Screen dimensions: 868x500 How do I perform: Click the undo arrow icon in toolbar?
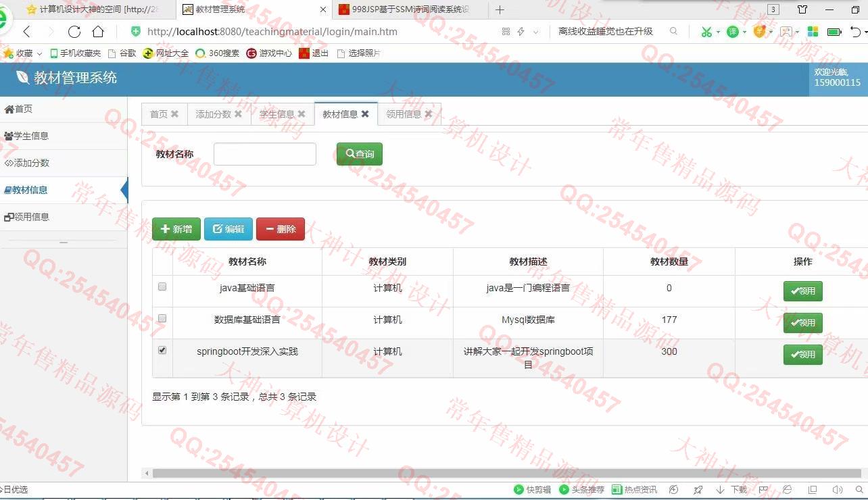click(x=855, y=32)
